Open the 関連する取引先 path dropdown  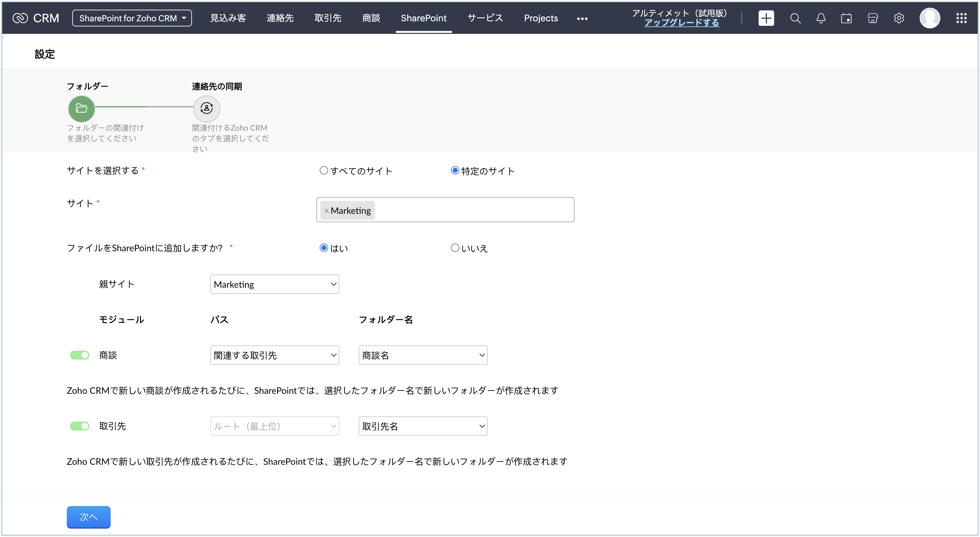pyautogui.click(x=274, y=355)
